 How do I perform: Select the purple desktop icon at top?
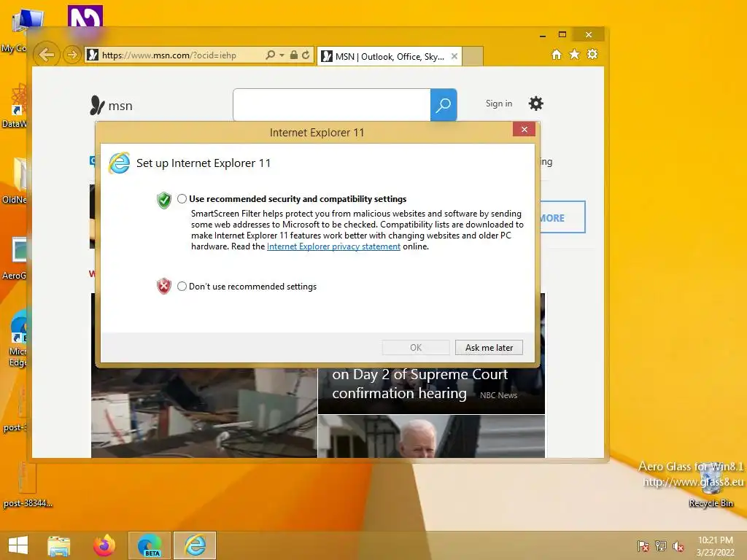pos(85,17)
